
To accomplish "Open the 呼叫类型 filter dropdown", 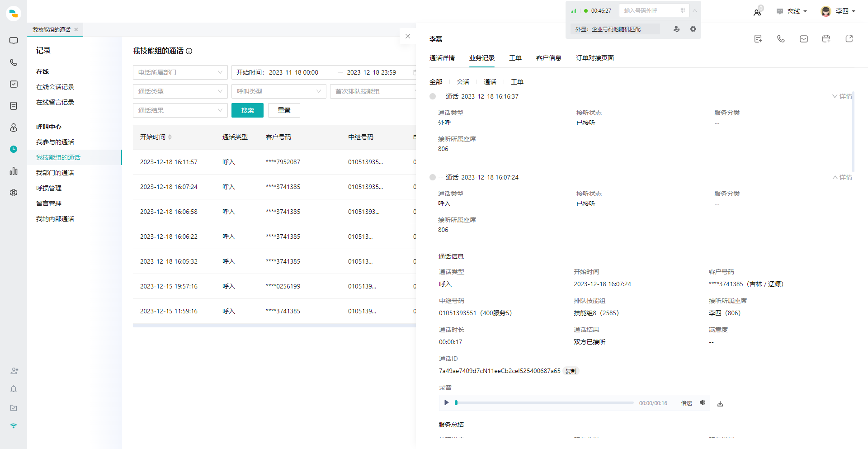I will point(279,91).
